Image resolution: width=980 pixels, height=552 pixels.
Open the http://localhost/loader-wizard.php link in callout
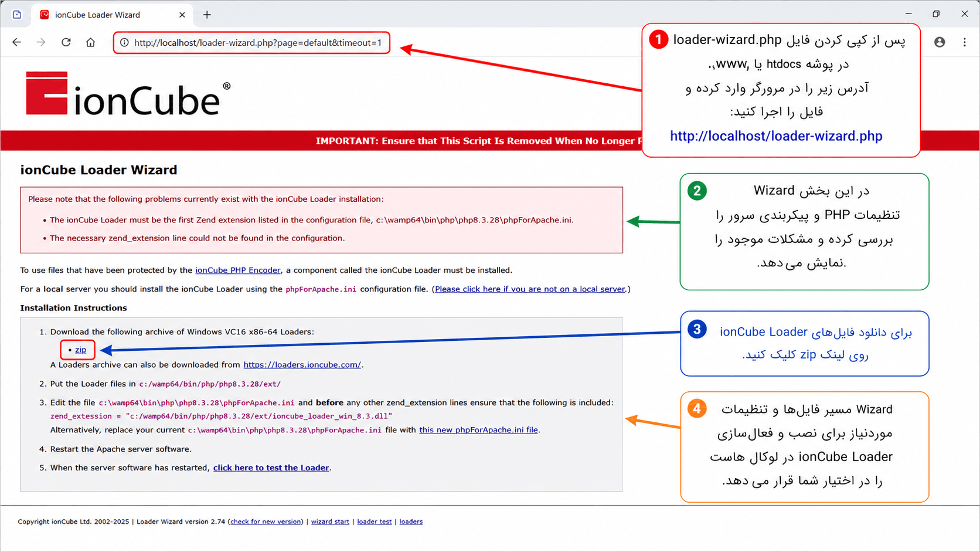[776, 136]
